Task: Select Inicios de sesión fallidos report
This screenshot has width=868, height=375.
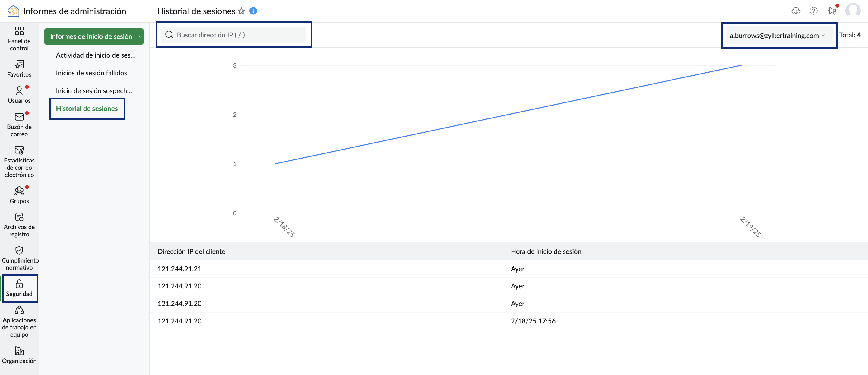Action: tap(91, 73)
